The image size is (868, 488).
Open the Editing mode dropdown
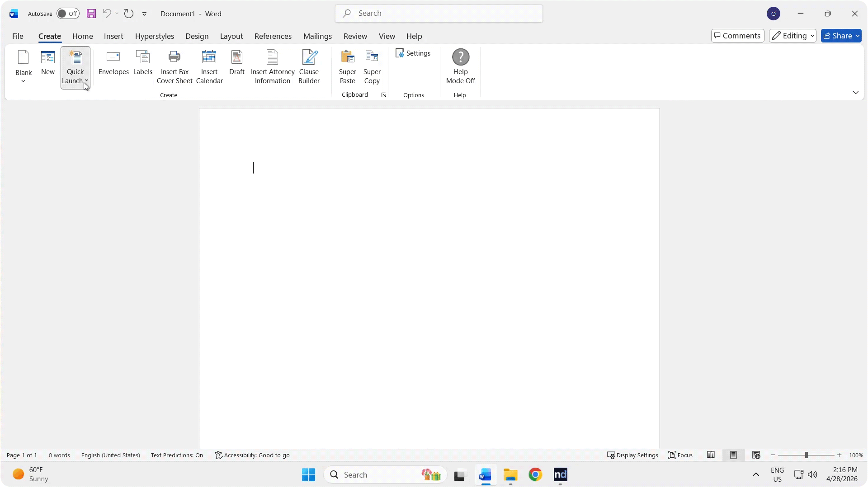(793, 36)
